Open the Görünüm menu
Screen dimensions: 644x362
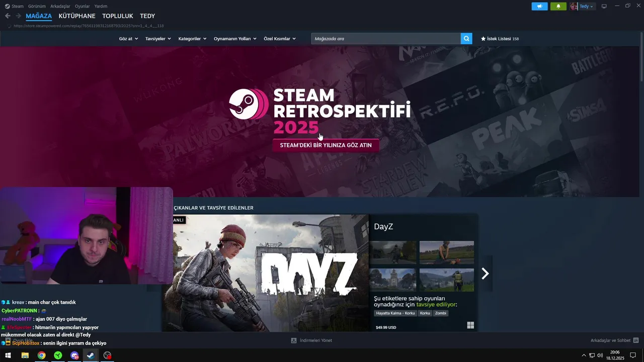pos(37,7)
